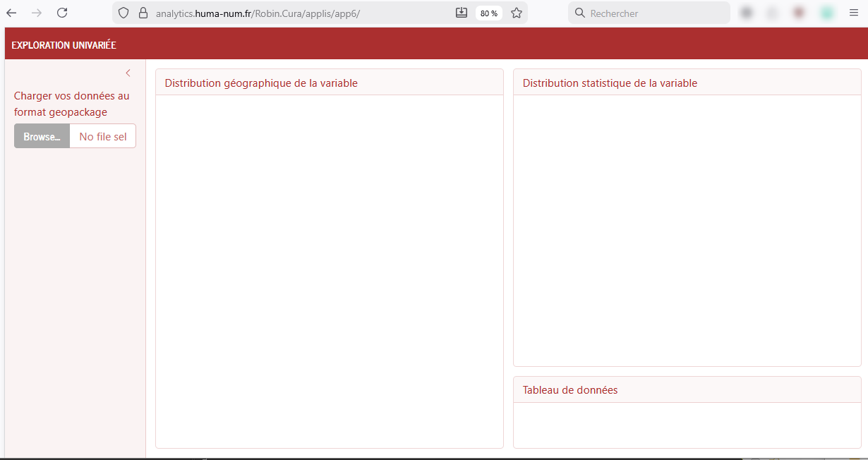Bookmark this page with the star icon
The image size is (868, 460).
(x=517, y=13)
